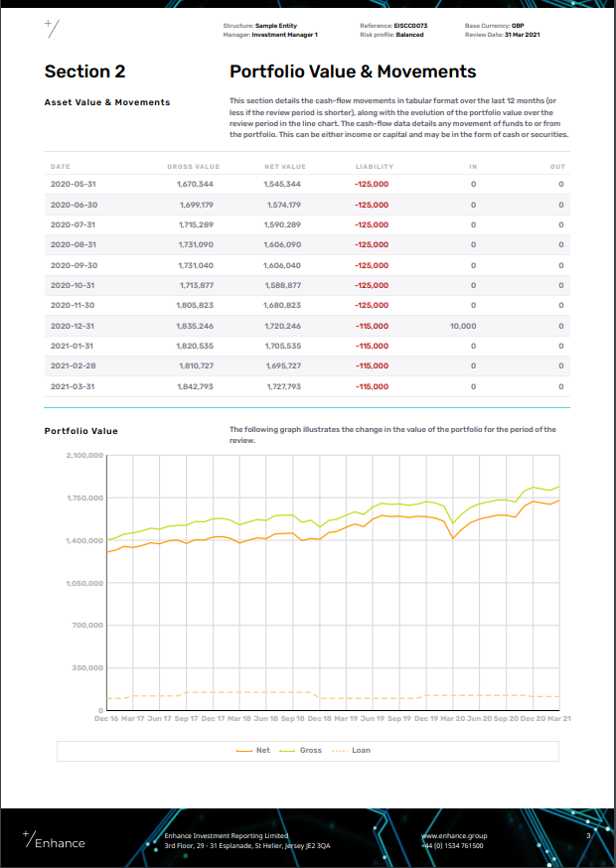Open the www.enhance.group link
The image size is (616, 868).
(x=454, y=836)
